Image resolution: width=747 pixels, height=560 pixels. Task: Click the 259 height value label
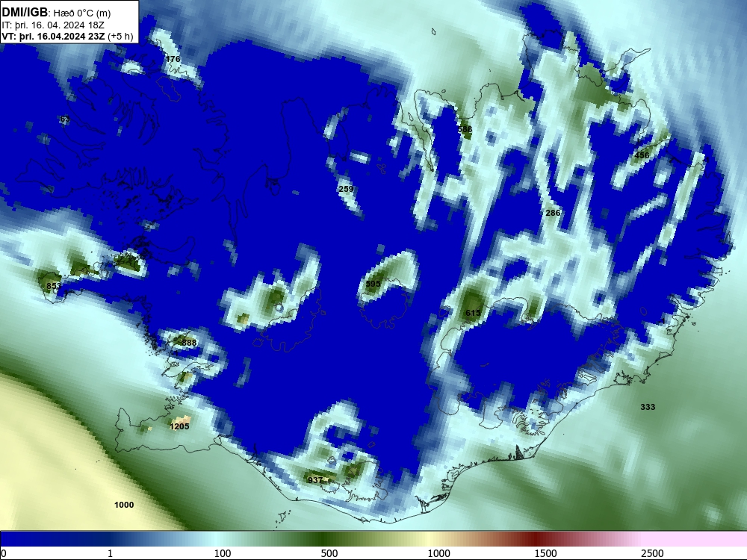pyautogui.click(x=346, y=189)
